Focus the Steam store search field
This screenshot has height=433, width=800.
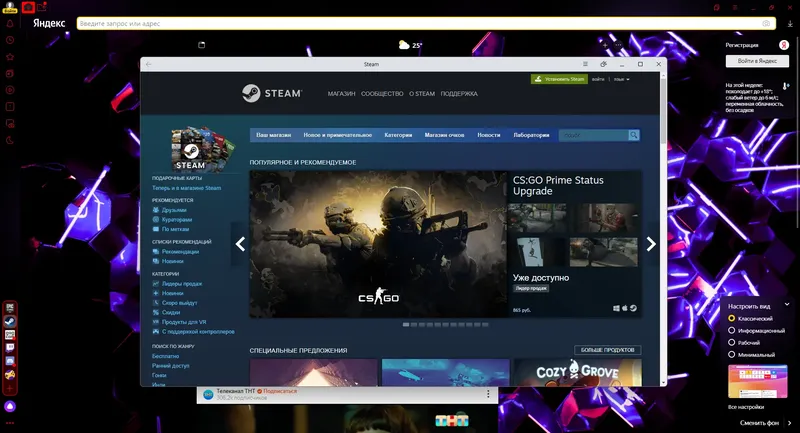click(593, 135)
